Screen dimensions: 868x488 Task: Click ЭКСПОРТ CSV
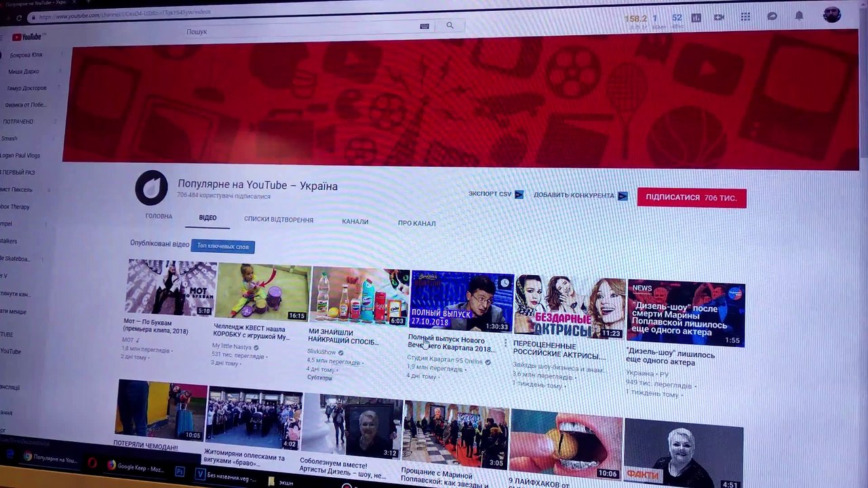coord(490,194)
